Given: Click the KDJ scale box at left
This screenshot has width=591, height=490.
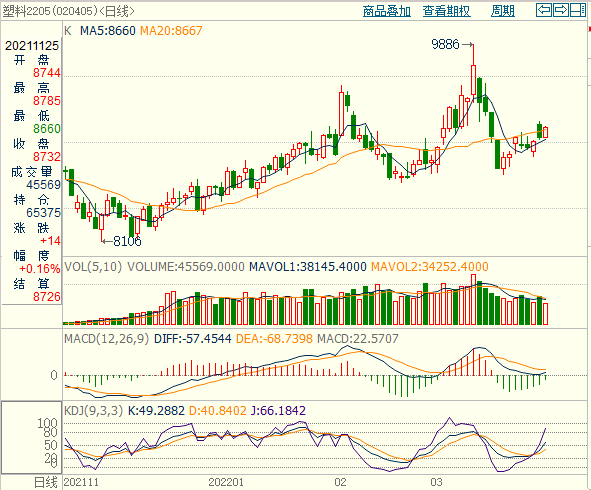Looking at the screenshot, I should pos(32,437).
